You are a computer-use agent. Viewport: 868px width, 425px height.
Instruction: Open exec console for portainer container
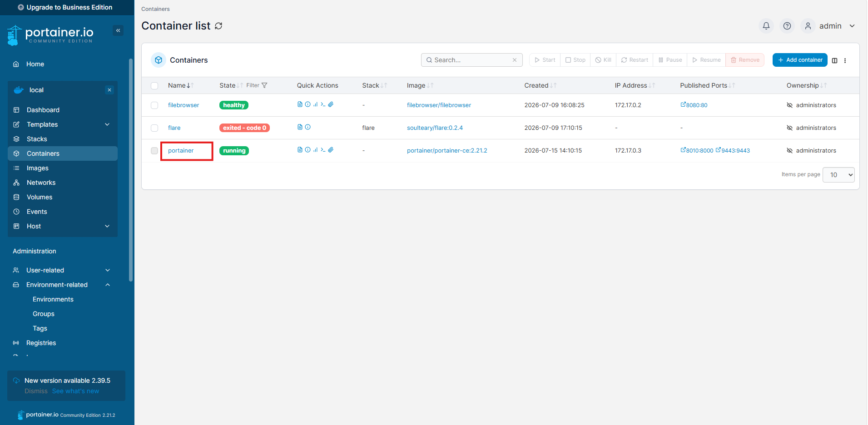pyautogui.click(x=323, y=150)
